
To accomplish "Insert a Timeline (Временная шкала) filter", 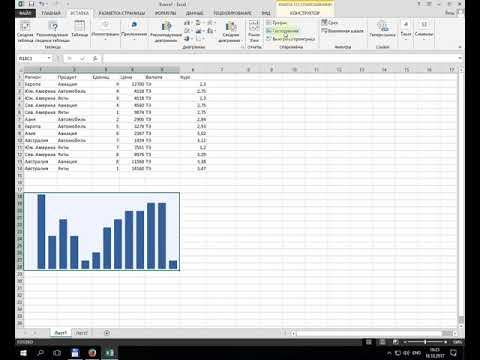I will coord(342,31).
